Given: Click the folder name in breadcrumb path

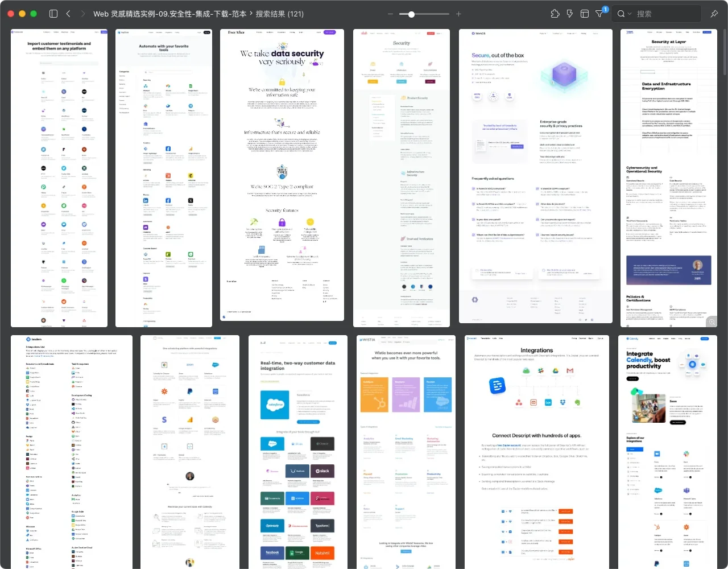Looking at the screenshot, I should click(x=169, y=14).
